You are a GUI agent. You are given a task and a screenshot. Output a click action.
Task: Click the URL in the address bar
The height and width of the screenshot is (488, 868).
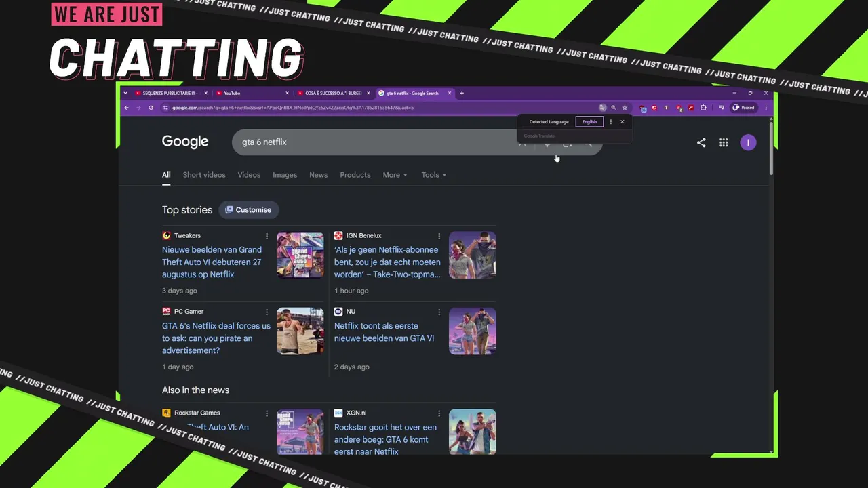(x=293, y=108)
